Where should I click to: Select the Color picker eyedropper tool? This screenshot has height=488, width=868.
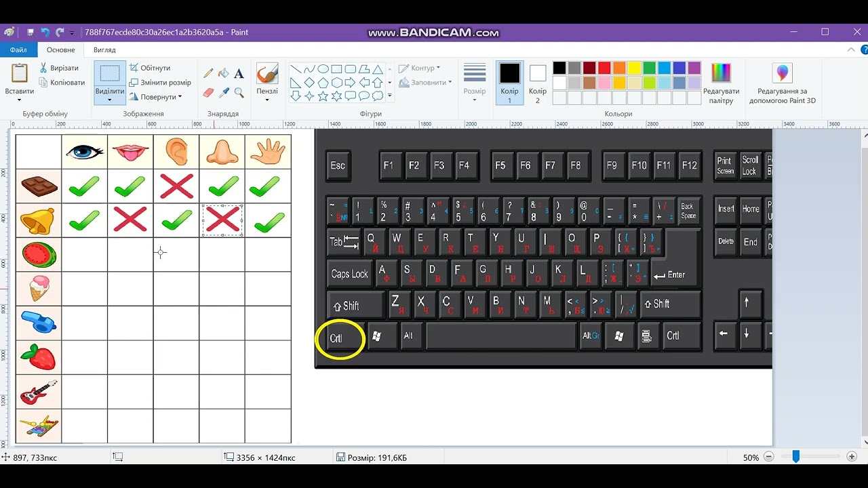coord(223,92)
